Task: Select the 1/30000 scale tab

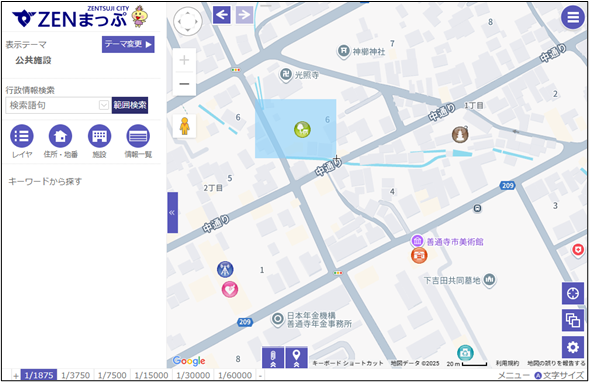Action: pyautogui.click(x=193, y=375)
